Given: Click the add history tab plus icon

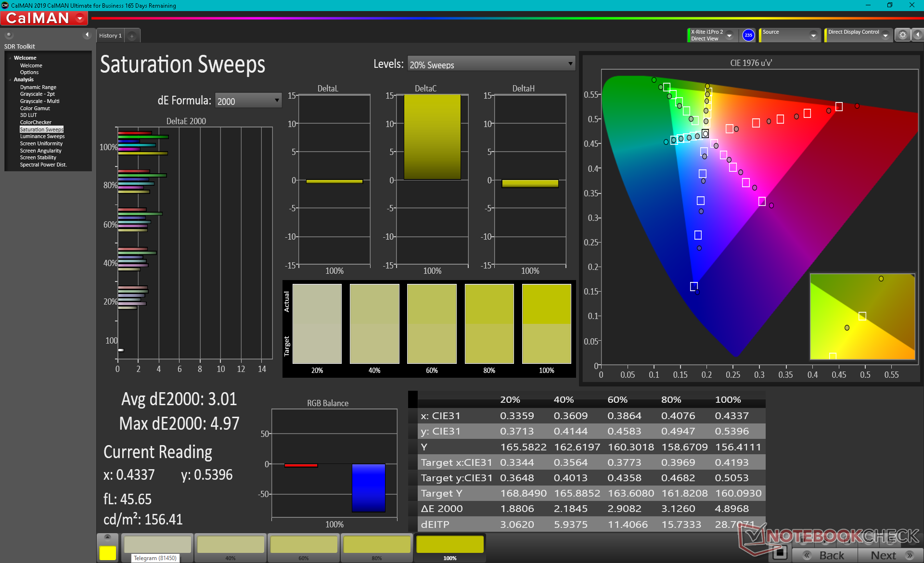Looking at the screenshot, I should tap(132, 36).
